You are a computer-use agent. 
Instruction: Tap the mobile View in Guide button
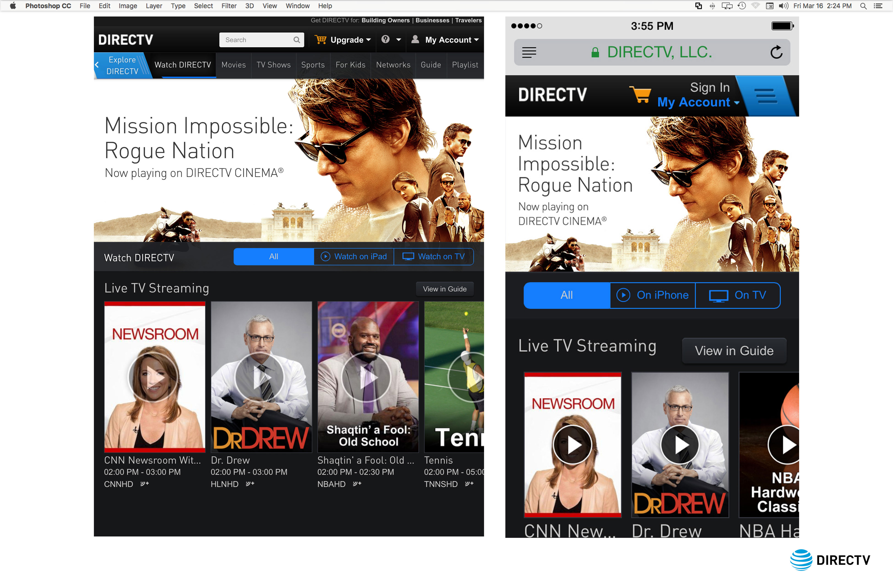[x=734, y=351]
